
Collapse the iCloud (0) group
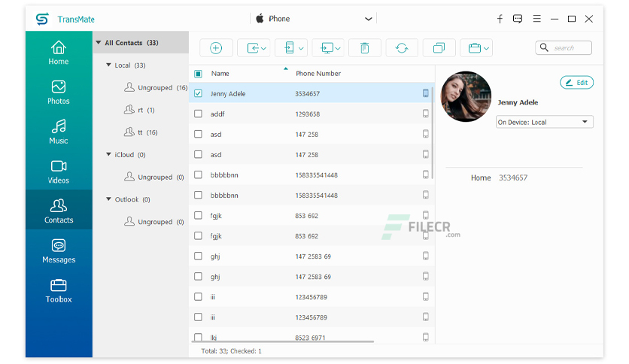tap(108, 154)
